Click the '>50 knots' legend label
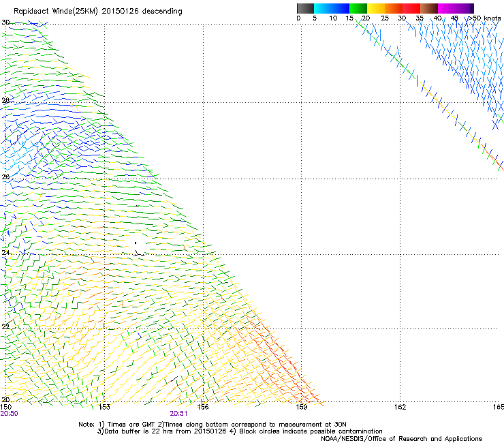Screen dimensions: 504x443 point(484,18)
